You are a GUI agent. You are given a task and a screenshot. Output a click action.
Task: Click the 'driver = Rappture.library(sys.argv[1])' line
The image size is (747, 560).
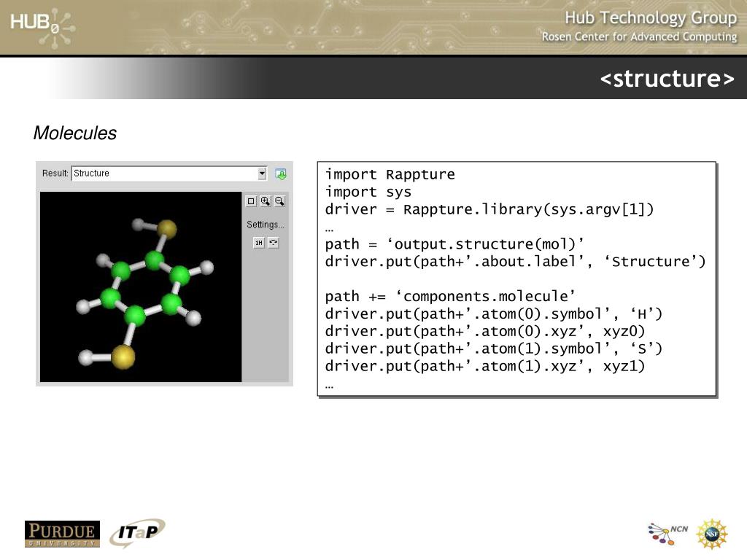point(489,209)
